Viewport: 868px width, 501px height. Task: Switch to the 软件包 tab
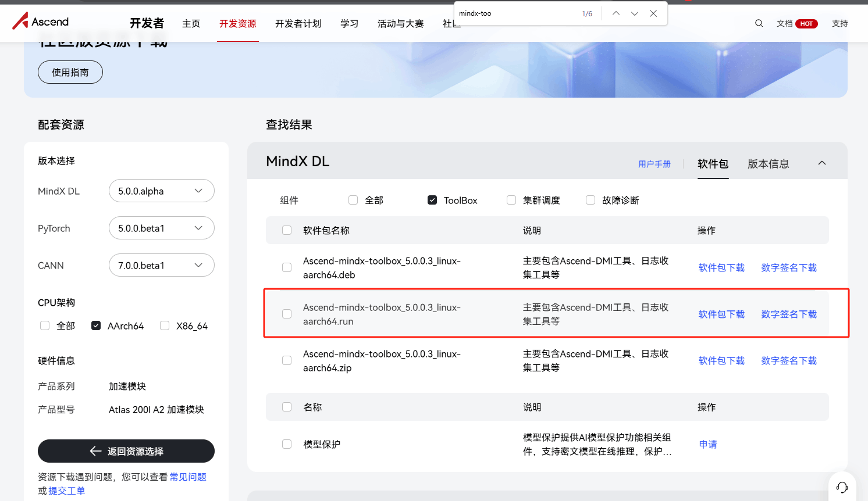pos(713,164)
